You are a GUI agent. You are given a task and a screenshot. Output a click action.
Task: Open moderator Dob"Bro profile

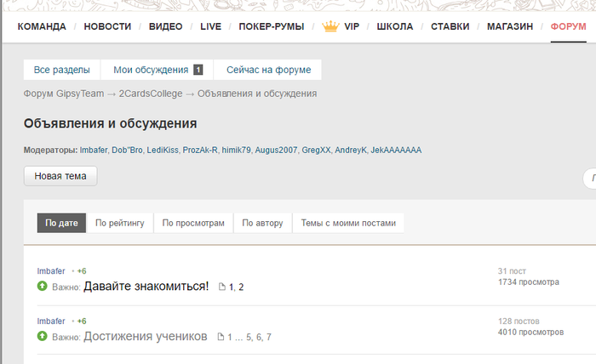click(127, 150)
